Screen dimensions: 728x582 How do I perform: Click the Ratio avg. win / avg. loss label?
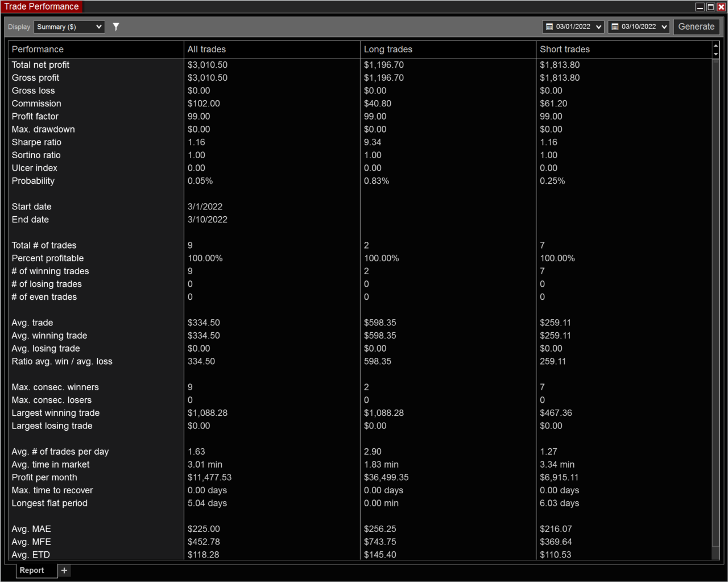coord(62,361)
